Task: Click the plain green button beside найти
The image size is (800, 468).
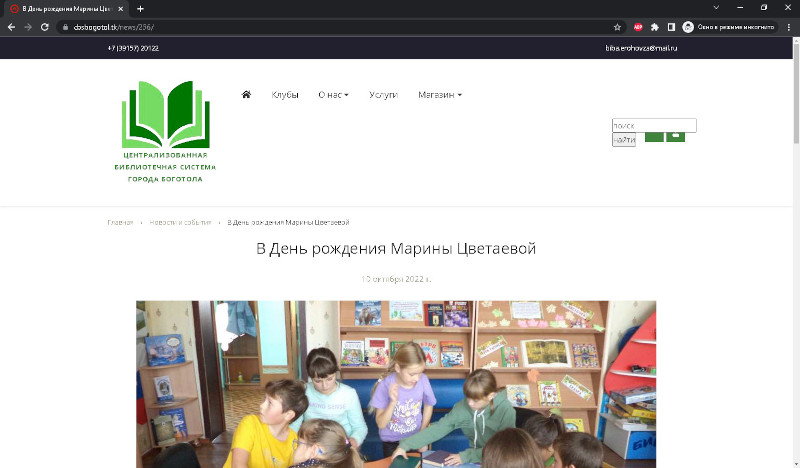Action: pyautogui.click(x=654, y=137)
